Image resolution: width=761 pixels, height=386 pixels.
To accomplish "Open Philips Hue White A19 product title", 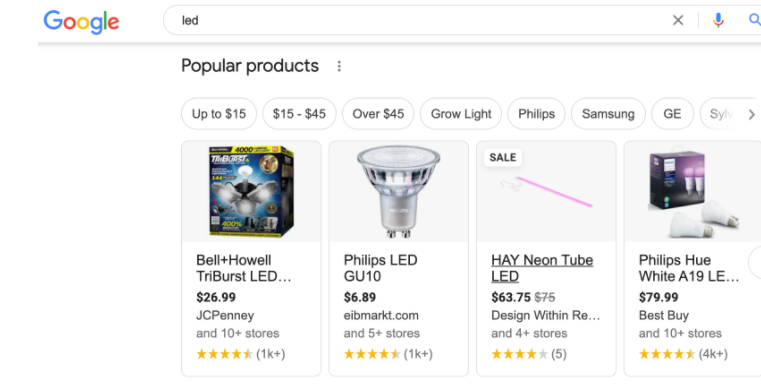I will [689, 268].
